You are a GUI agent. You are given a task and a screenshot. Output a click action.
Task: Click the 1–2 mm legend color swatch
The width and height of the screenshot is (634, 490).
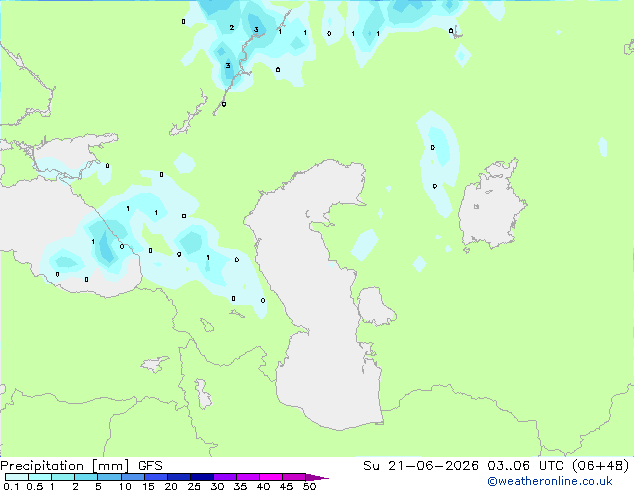[63, 477]
